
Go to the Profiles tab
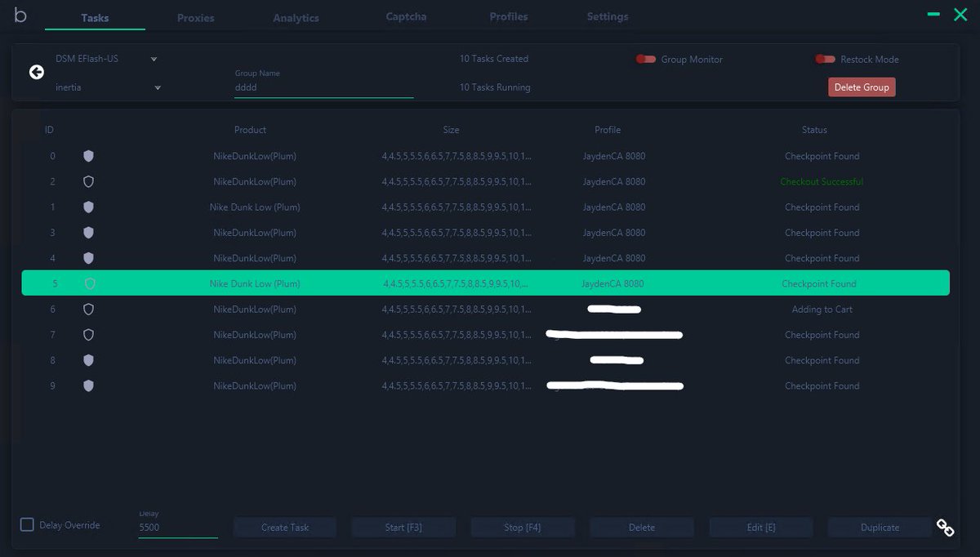click(509, 16)
